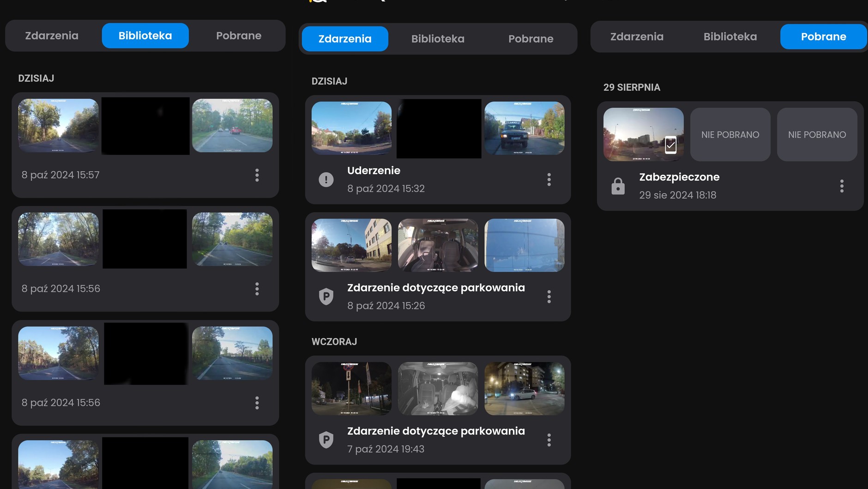The height and width of the screenshot is (489, 868).
Task: Click the DZISIAJ heading above the Uderzenie event
Action: click(x=329, y=81)
